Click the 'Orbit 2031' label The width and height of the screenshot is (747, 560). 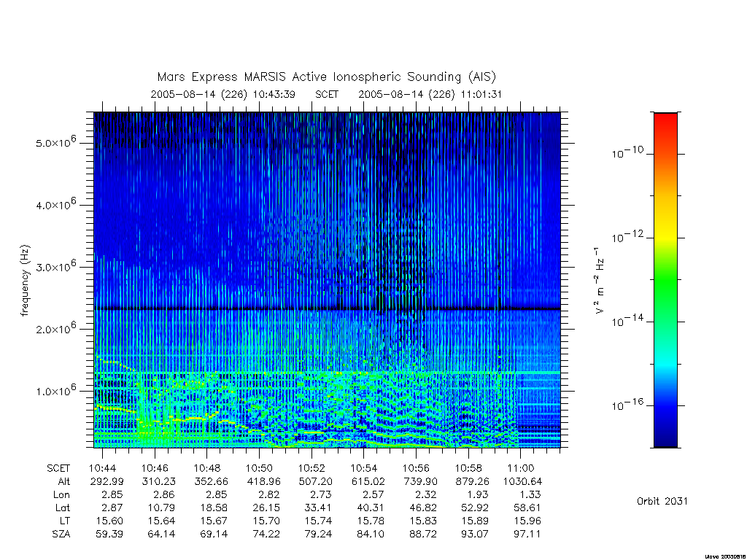click(662, 501)
